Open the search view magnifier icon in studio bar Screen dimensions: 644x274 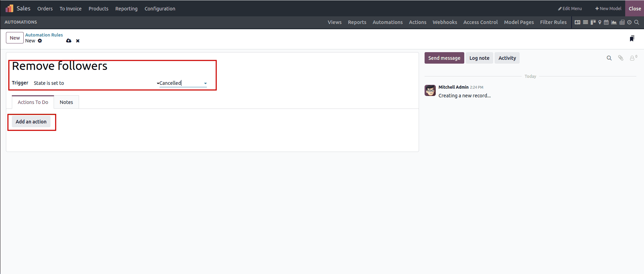637,22
